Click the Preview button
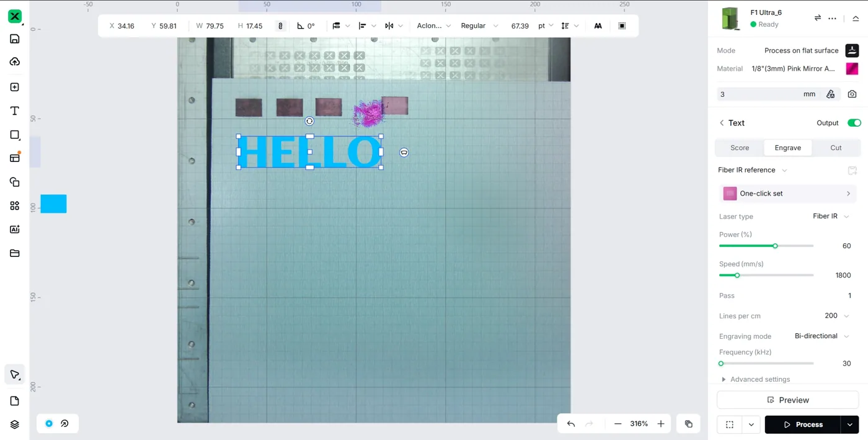The height and width of the screenshot is (440, 868). tap(787, 400)
